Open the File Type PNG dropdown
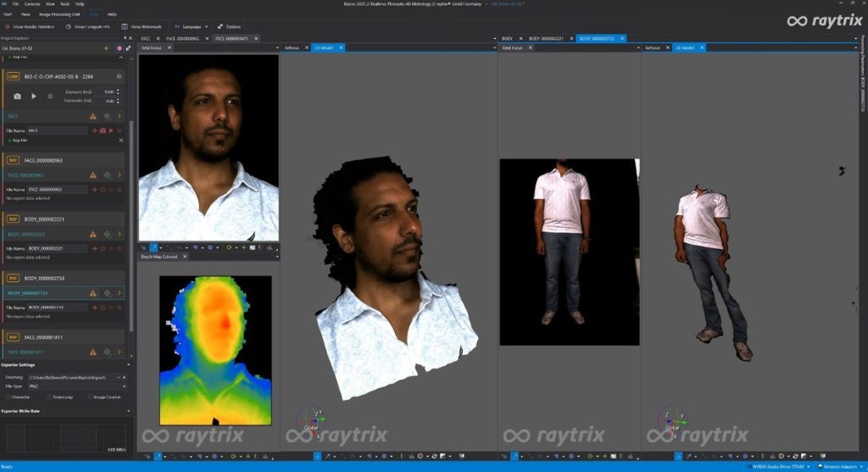868x472 pixels. tap(76, 386)
